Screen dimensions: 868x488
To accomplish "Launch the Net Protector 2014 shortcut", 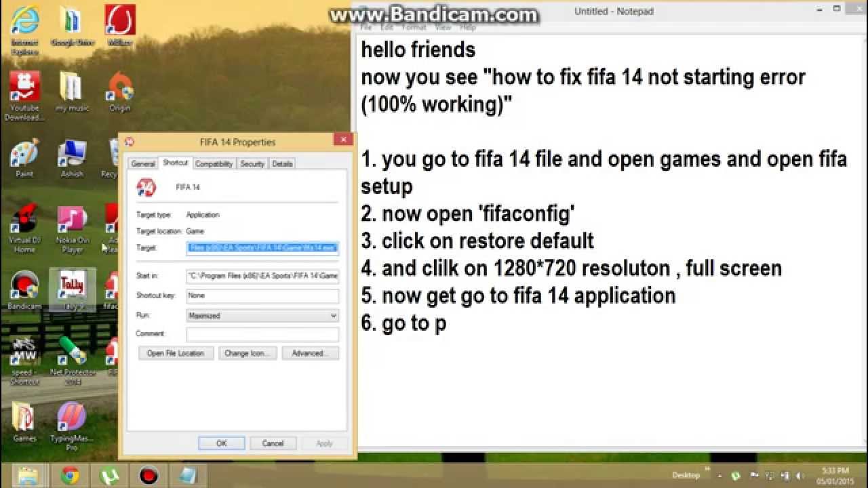I will point(72,361).
